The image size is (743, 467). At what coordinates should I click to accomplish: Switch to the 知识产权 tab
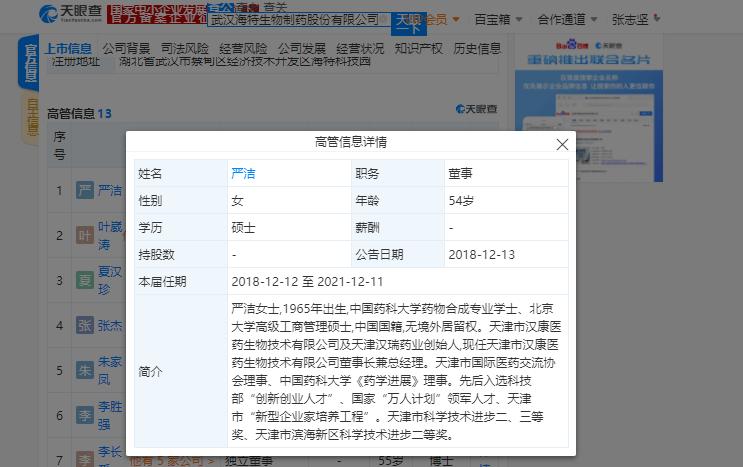pos(418,48)
